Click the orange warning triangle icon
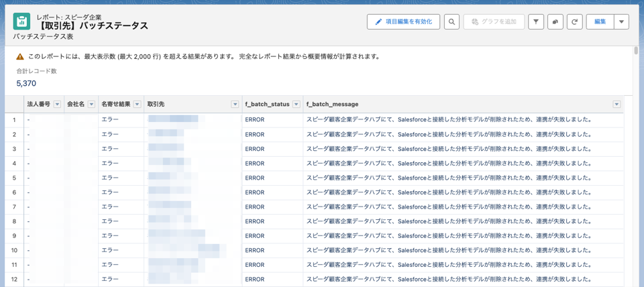Screen dimensions: 644x287 (19, 56)
